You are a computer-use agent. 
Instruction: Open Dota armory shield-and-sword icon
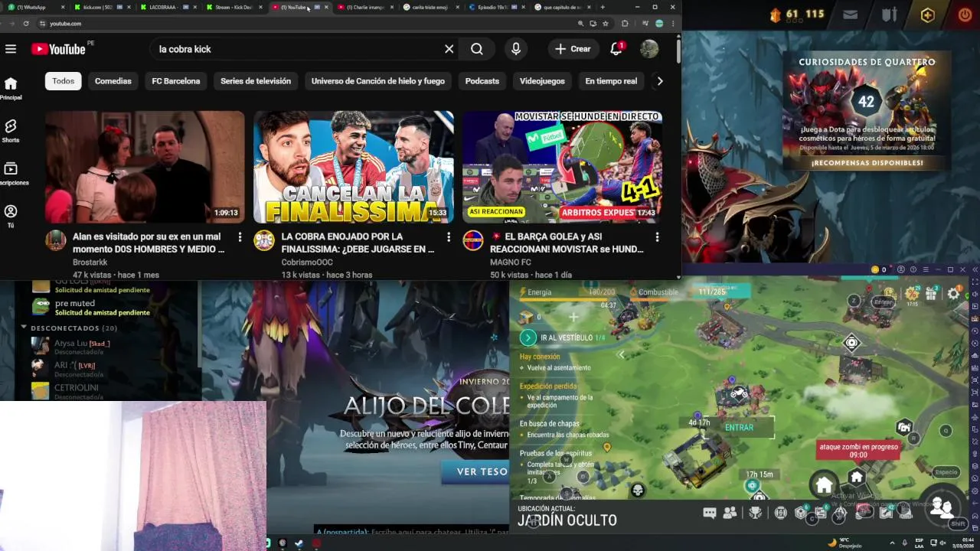889,15
